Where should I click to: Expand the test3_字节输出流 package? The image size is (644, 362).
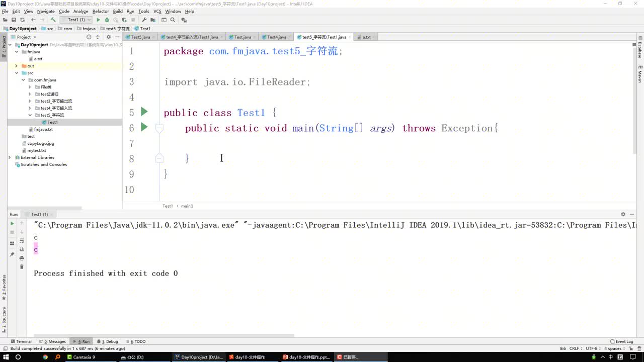pos(30,101)
